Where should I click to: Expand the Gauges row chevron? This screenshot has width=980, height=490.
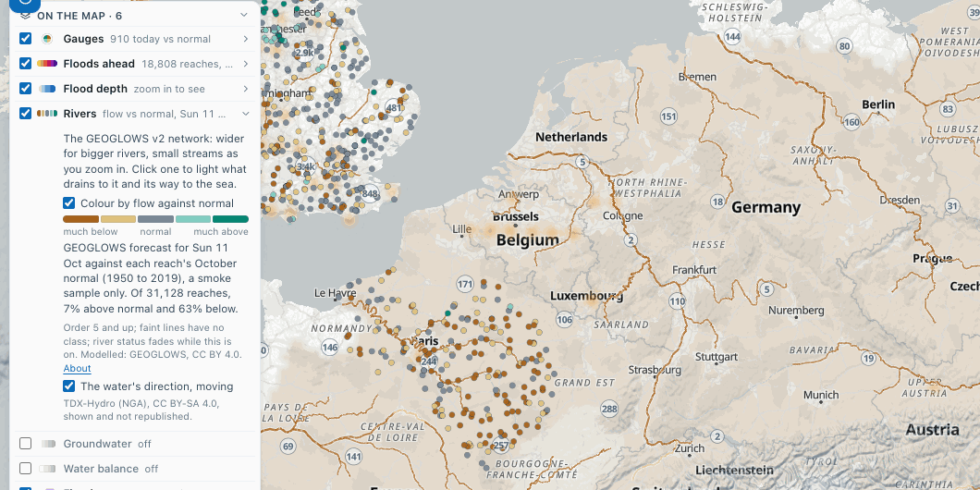coord(246,39)
